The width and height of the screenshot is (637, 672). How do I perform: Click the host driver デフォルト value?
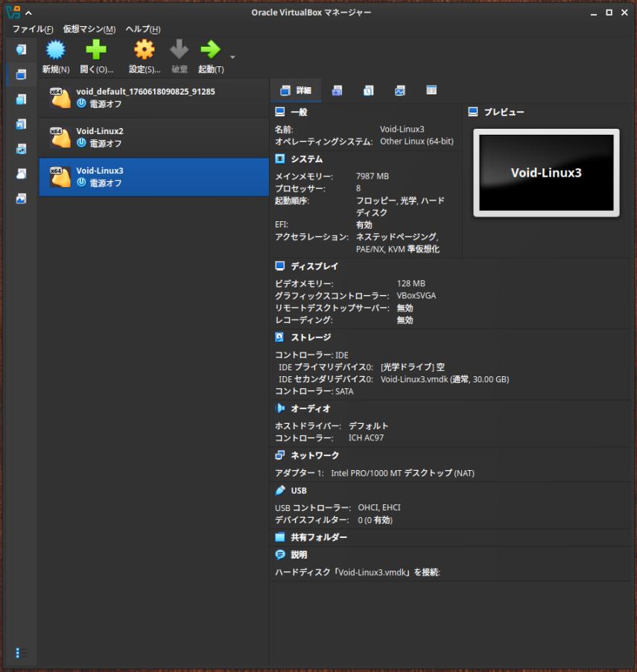[368, 426]
